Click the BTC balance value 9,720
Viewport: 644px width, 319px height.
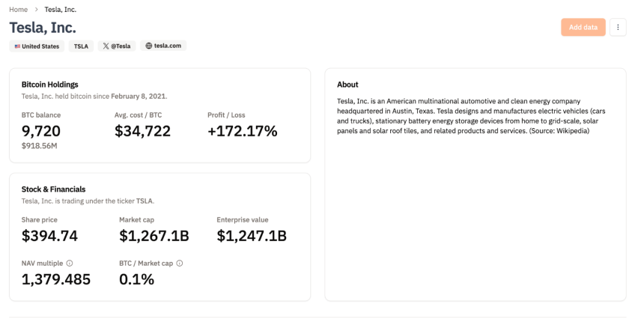click(x=41, y=131)
